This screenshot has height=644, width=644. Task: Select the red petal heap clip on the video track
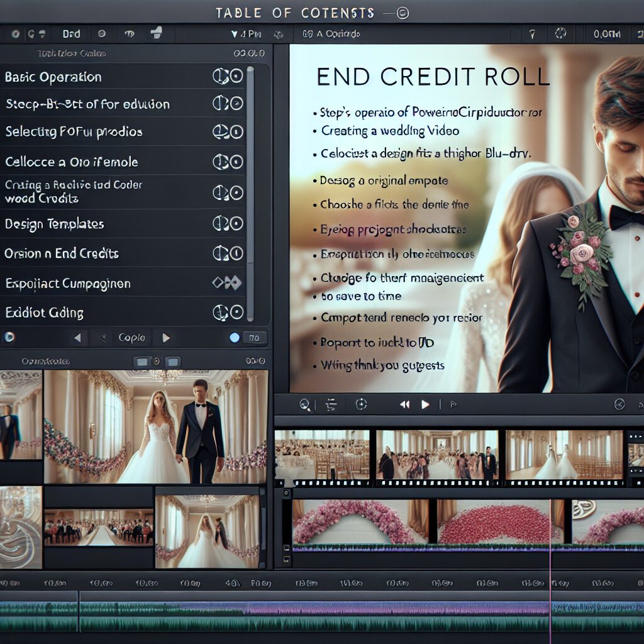499,521
